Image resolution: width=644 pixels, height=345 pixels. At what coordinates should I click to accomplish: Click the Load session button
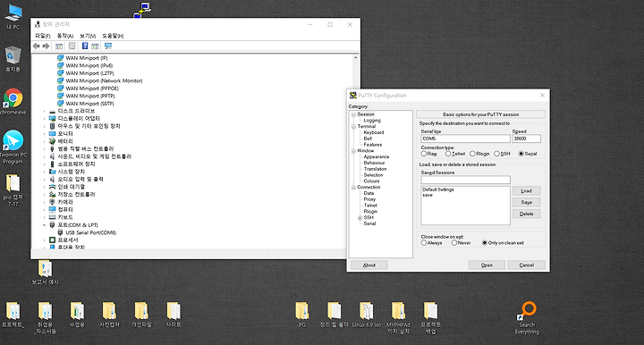coord(526,190)
